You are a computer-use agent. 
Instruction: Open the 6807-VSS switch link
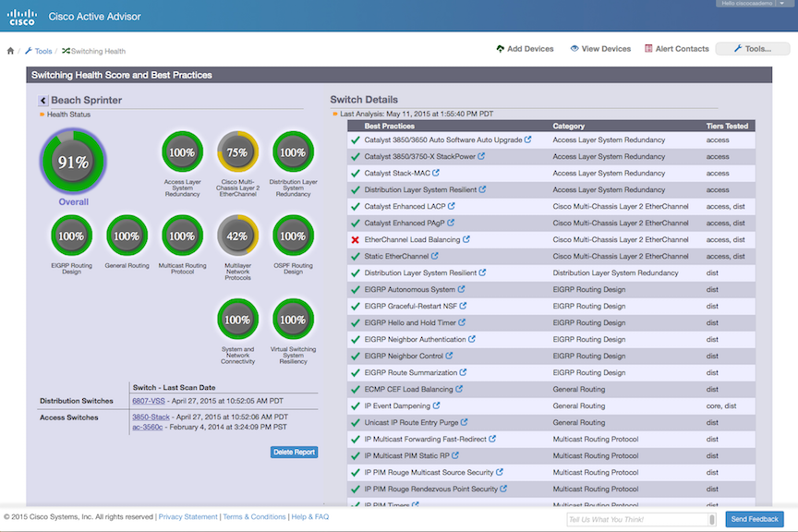[148, 401]
